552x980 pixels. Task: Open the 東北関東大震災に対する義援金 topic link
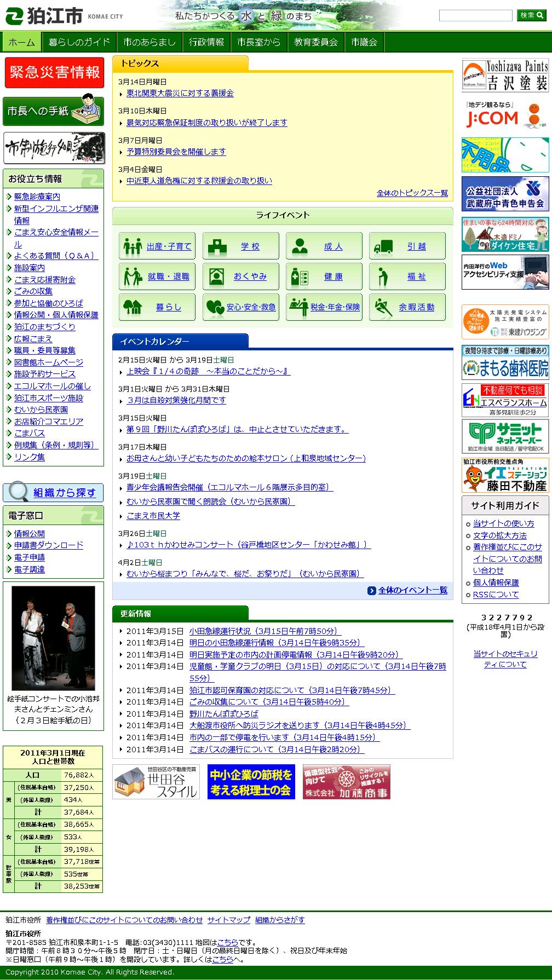coord(180,94)
